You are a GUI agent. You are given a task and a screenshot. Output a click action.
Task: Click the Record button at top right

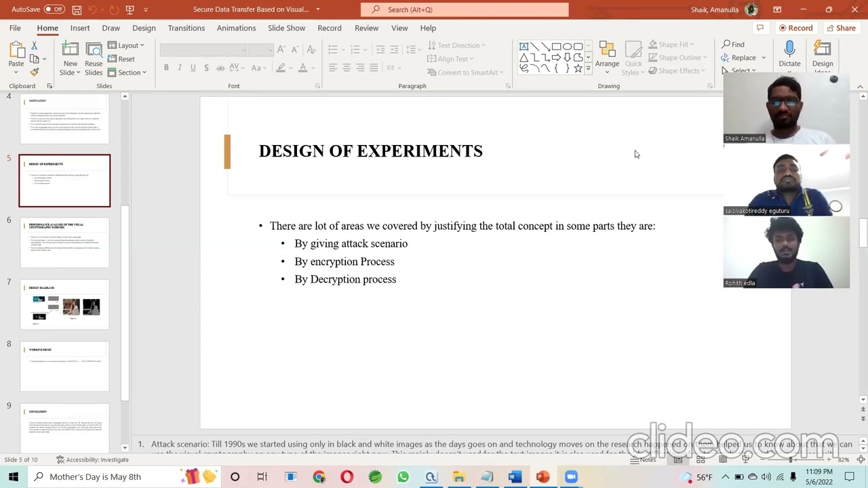pyautogui.click(x=795, y=28)
